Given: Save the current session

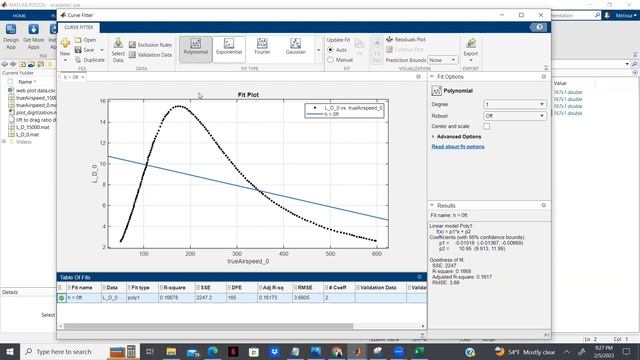Looking at the screenshot, I should pos(84,50).
